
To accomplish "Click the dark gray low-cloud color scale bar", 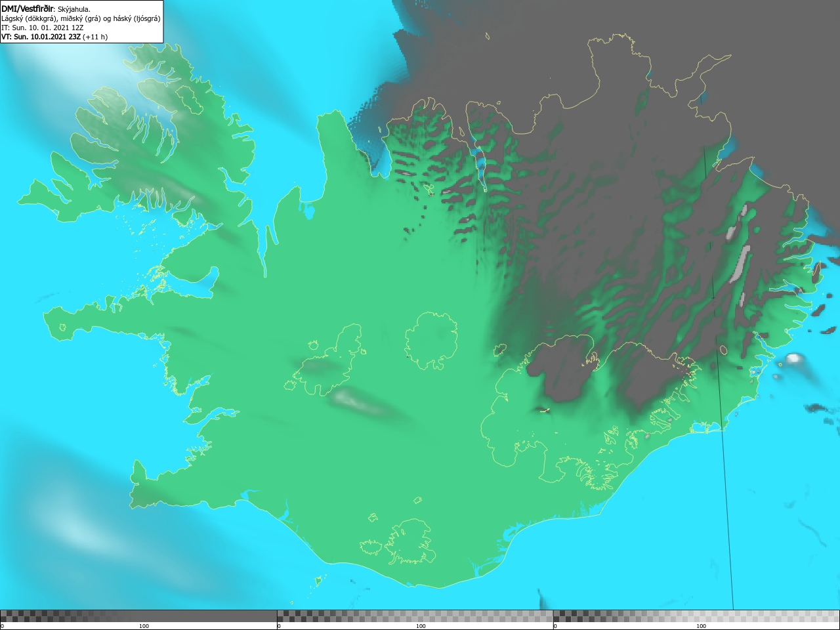I will click(x=138, y=616).
